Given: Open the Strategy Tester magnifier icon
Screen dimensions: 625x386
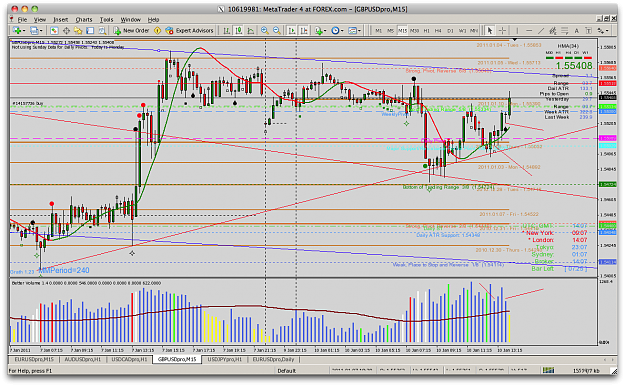Looking at the screenshot, I should pyautogui.click(x=102, y=30).
